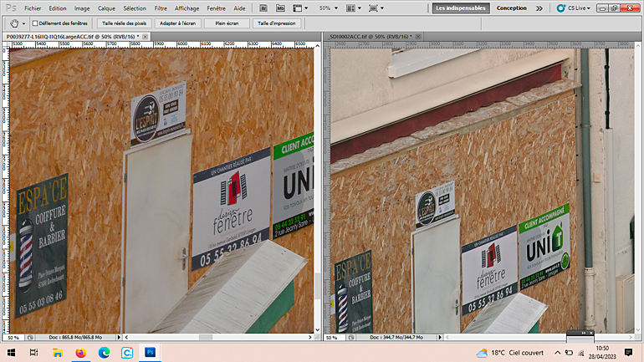This screenshot has height=362, width=644.
Task: Click Plein écran button
Action: (x=227, y=23)
